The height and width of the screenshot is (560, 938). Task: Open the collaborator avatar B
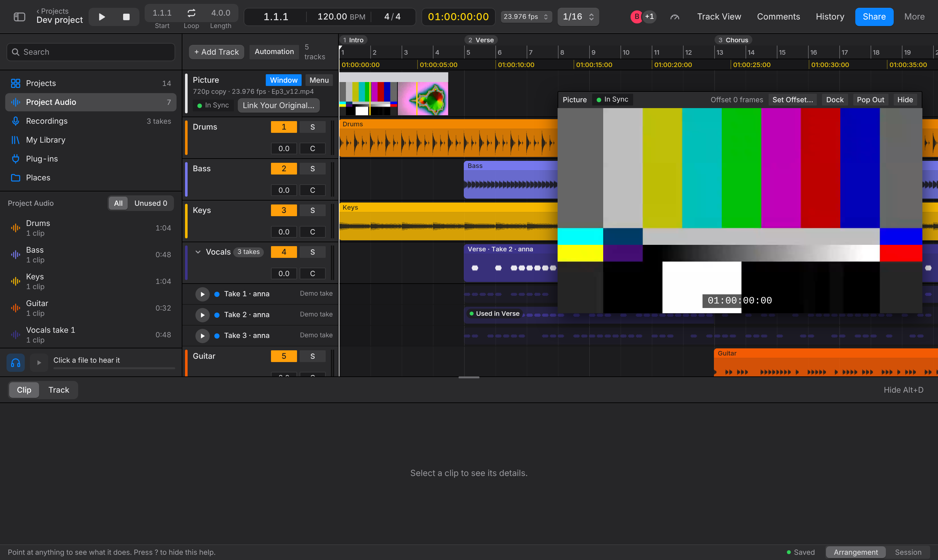(637, 17)
